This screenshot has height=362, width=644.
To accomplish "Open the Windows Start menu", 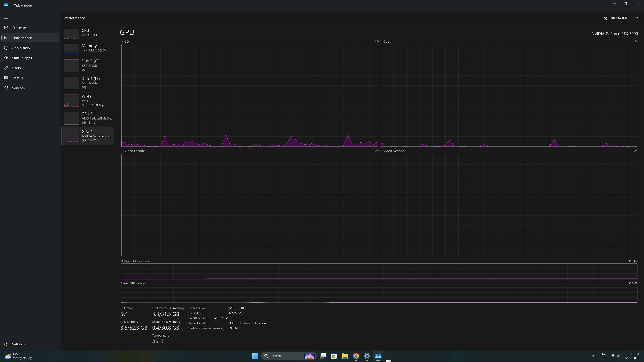I will 255,356.
